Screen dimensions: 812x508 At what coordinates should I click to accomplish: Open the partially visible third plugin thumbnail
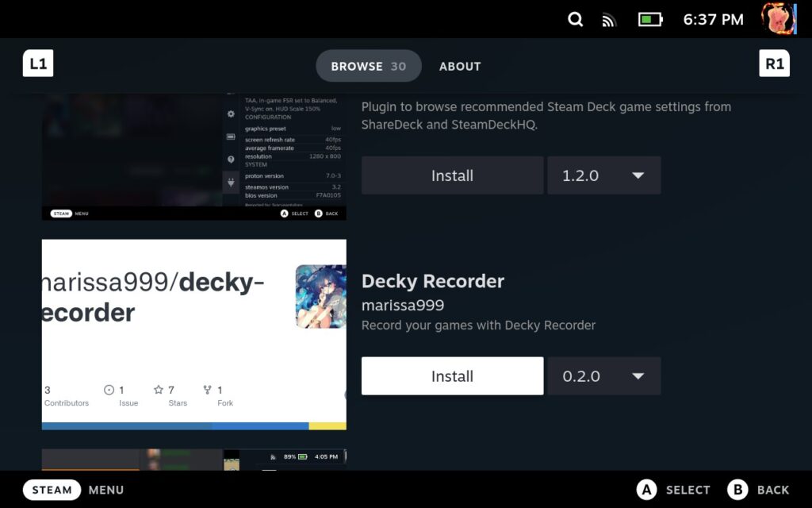[x=193, y=460]
